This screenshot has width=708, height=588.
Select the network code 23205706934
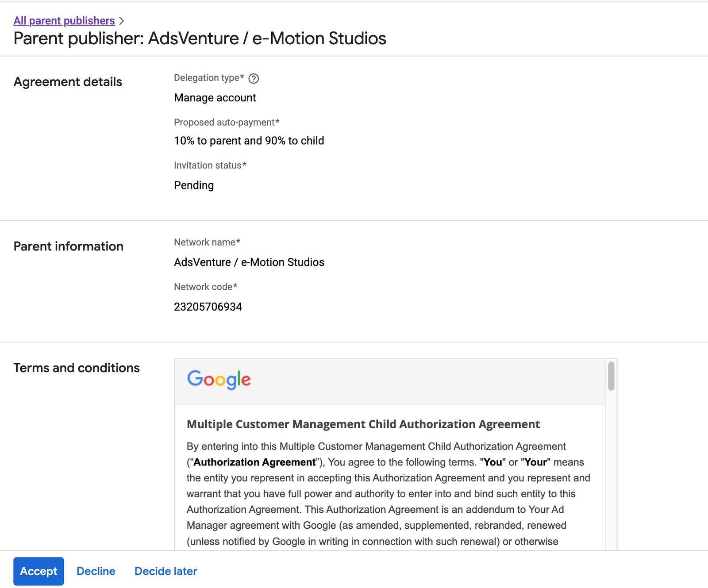[x=208, y=307]
